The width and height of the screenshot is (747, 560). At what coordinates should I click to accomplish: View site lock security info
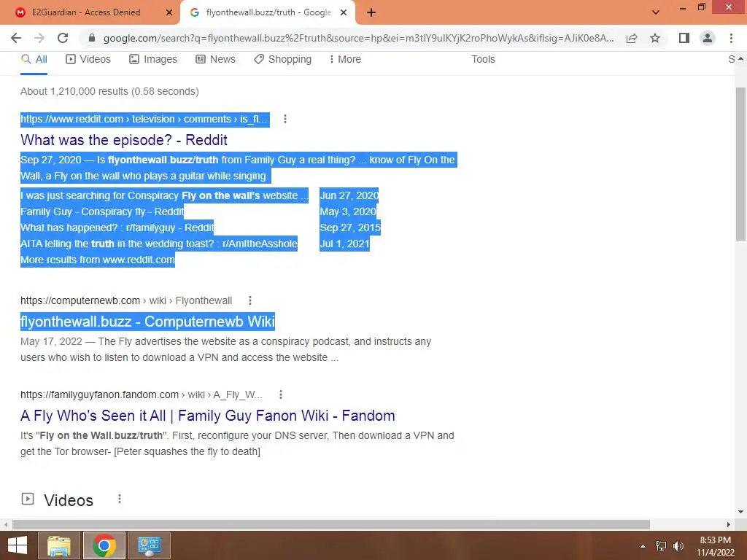[x=92, y=38]
